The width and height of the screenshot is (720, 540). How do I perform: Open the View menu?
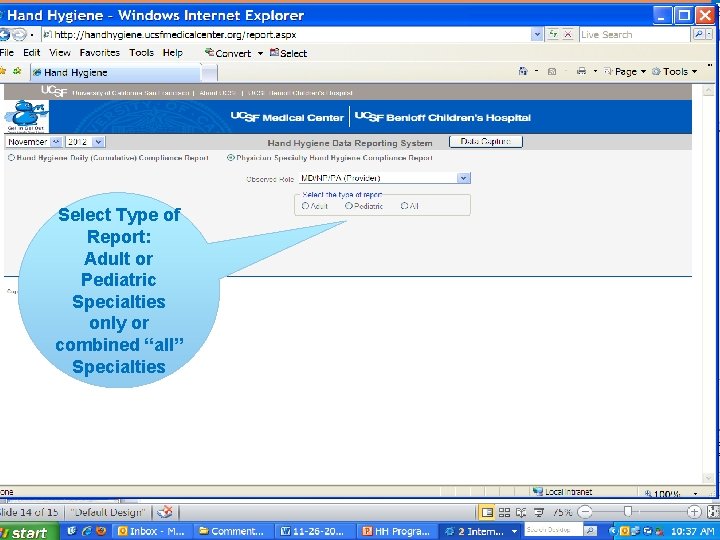pyautogui.click(x=60, y=53)
